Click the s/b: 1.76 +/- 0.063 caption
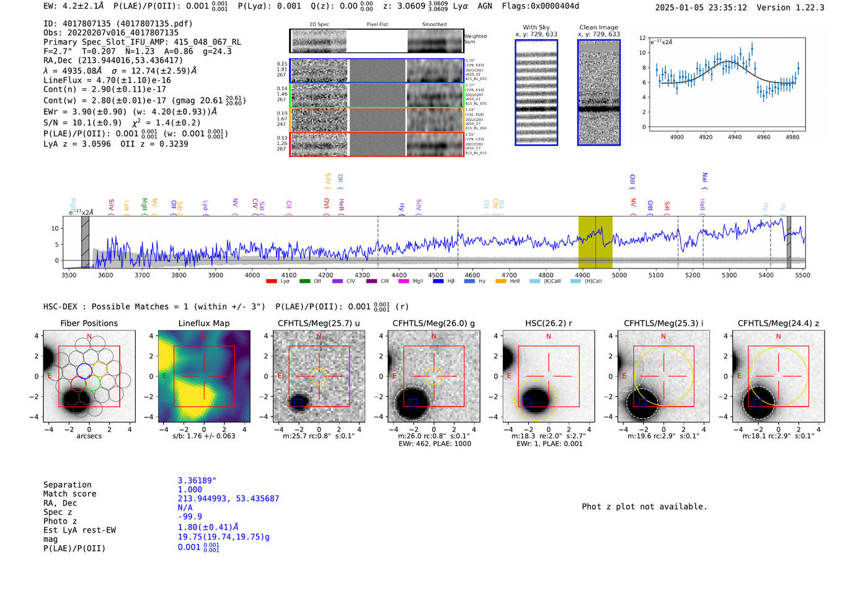This screenshot has width=868, height=591. (204, 436)
